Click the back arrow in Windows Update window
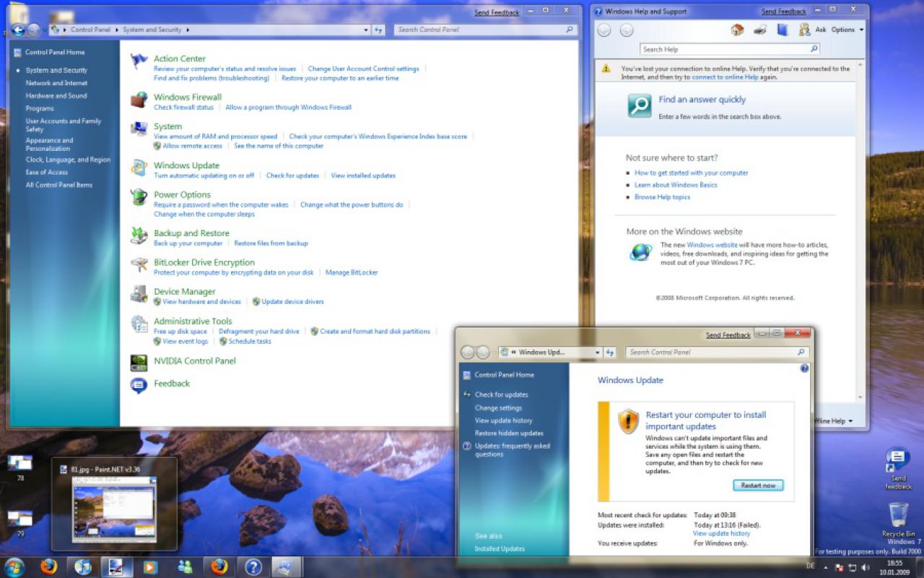The image size is (924, 578). (468, 352)
